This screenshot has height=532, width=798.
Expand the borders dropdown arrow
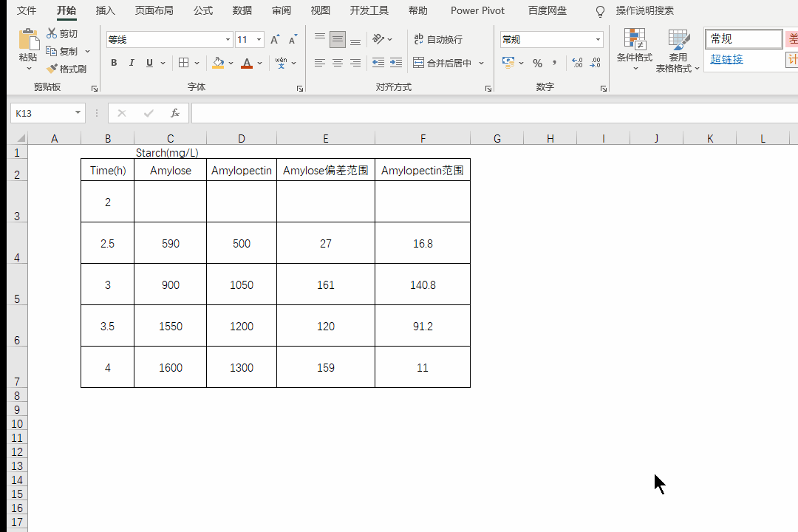pos(197,63)
